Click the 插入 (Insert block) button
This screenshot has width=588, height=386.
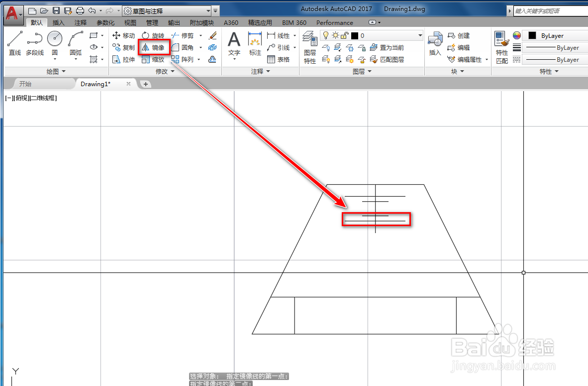(x=435, y=43)
